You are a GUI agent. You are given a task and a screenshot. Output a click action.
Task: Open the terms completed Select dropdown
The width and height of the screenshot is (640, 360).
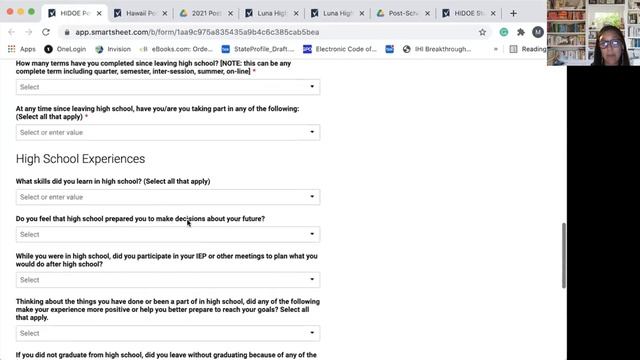168,87
